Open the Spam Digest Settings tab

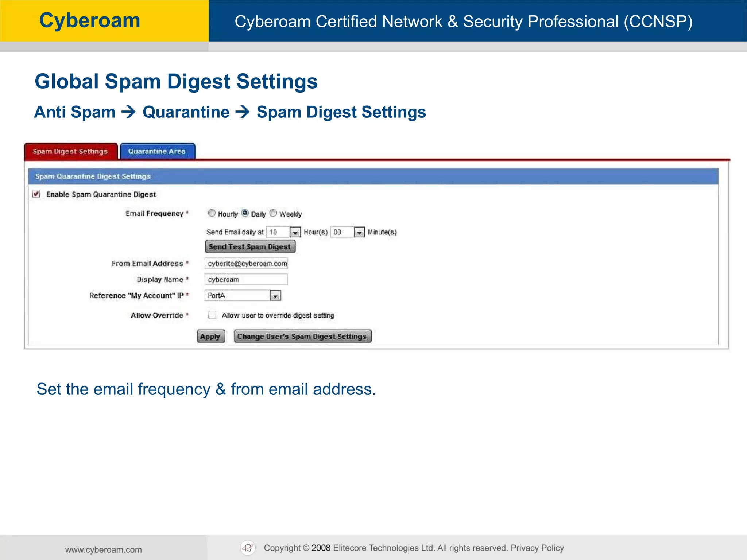coord(71,151)
